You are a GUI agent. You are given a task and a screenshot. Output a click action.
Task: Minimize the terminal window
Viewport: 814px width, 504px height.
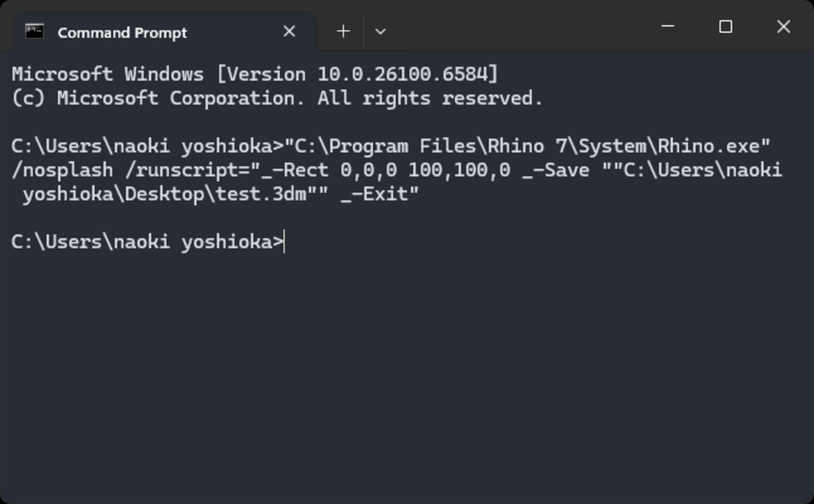point(667,26)
